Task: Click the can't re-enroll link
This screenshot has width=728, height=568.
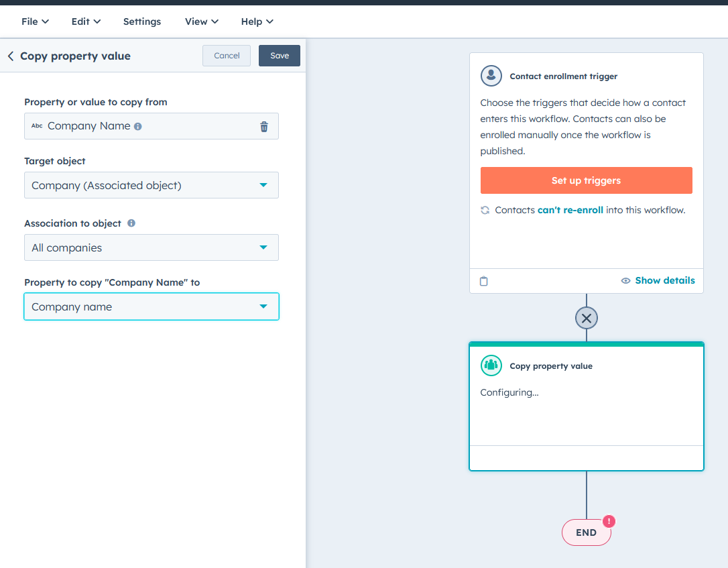Action: (x=570, y=210)
